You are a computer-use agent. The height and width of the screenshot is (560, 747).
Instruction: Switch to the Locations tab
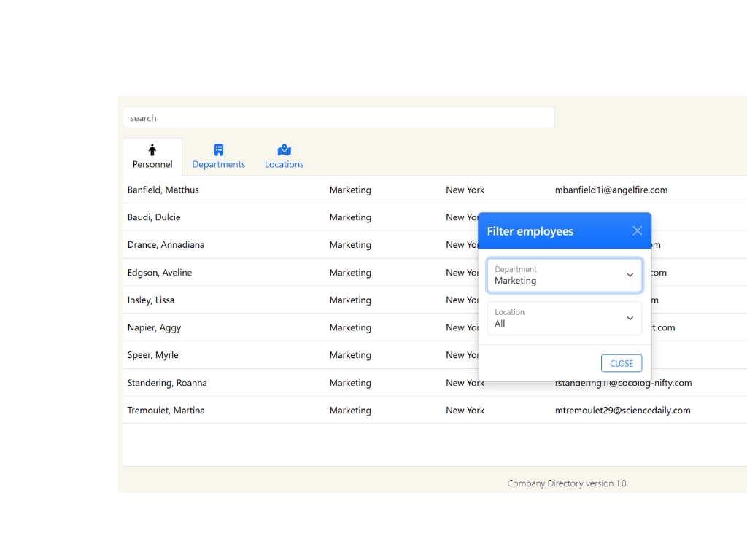[x=284, y=155]
